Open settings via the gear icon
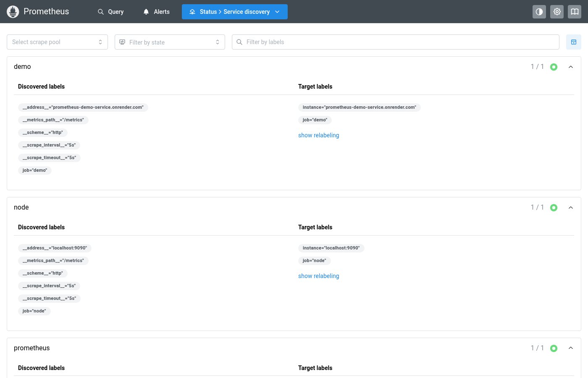This screenshot has width=588, height=378. click(x=557, y=12)
